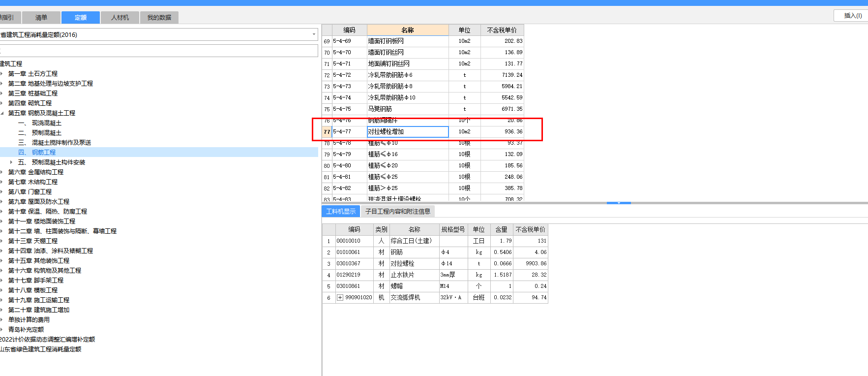Expand 第一章 土石方工程 node

[x=2, y=74]
